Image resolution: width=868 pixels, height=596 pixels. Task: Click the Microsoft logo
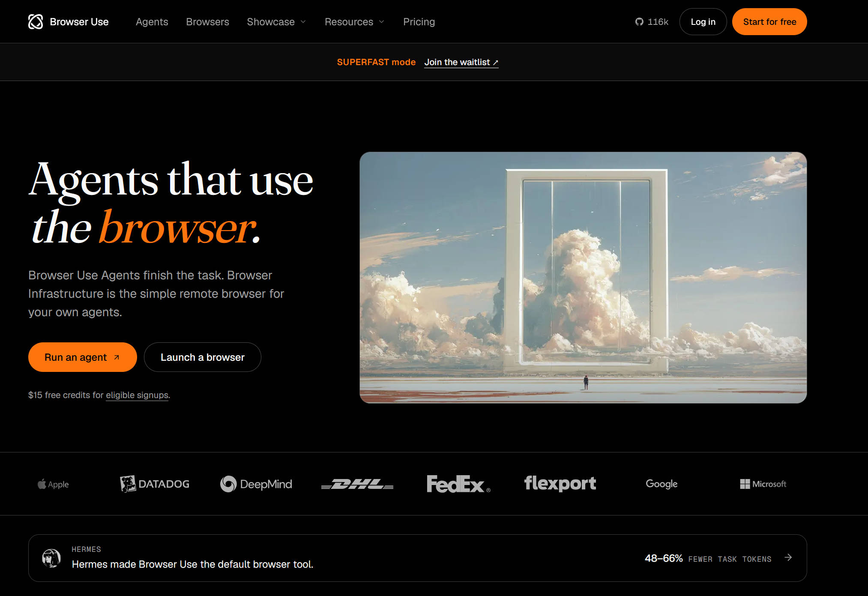click(763, 484)
